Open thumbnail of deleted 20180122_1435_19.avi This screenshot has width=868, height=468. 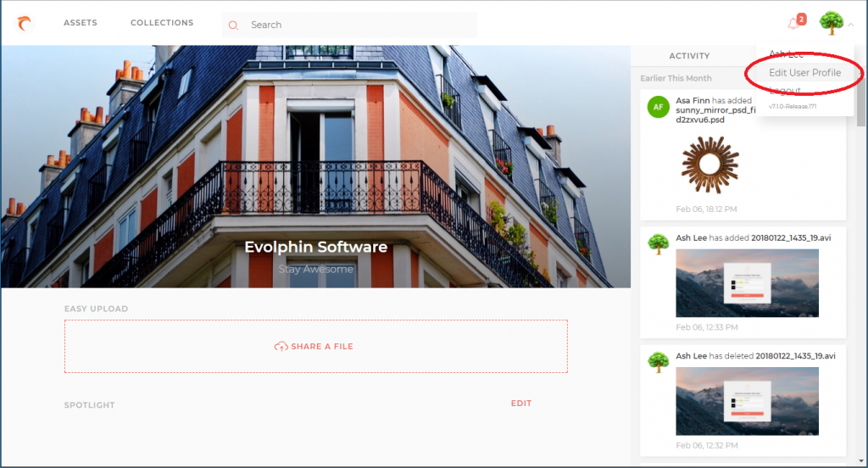click(747, 401)
